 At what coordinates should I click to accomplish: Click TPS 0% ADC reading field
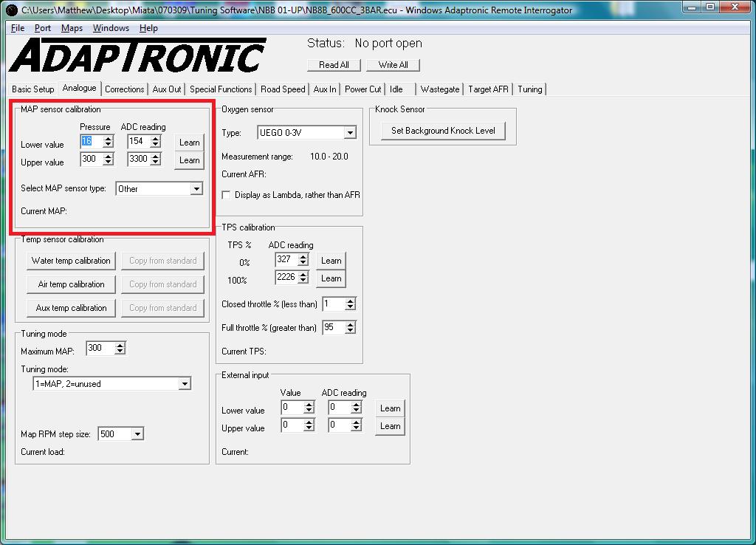coord(286,259)
